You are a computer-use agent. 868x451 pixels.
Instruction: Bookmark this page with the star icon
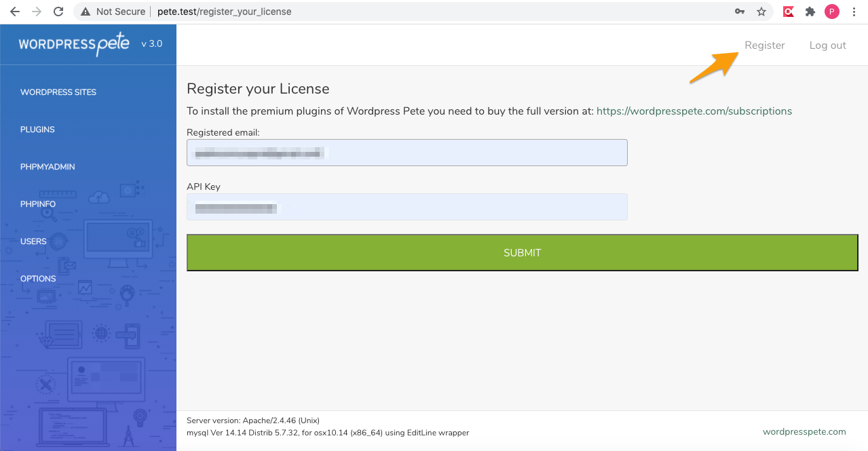point(761,12)
